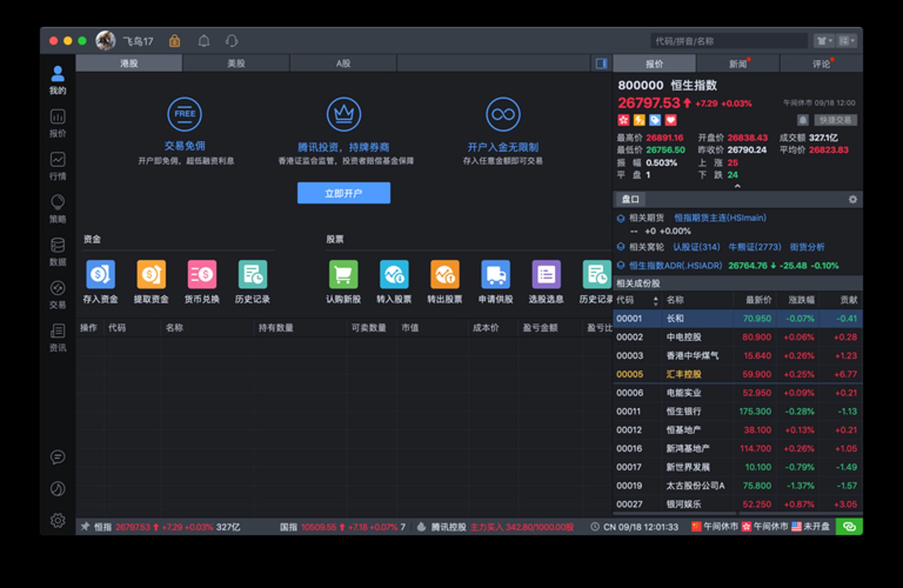The image size is (903, 588).
Task: Toggle the right side panel icon
Action: coord(601,64)
